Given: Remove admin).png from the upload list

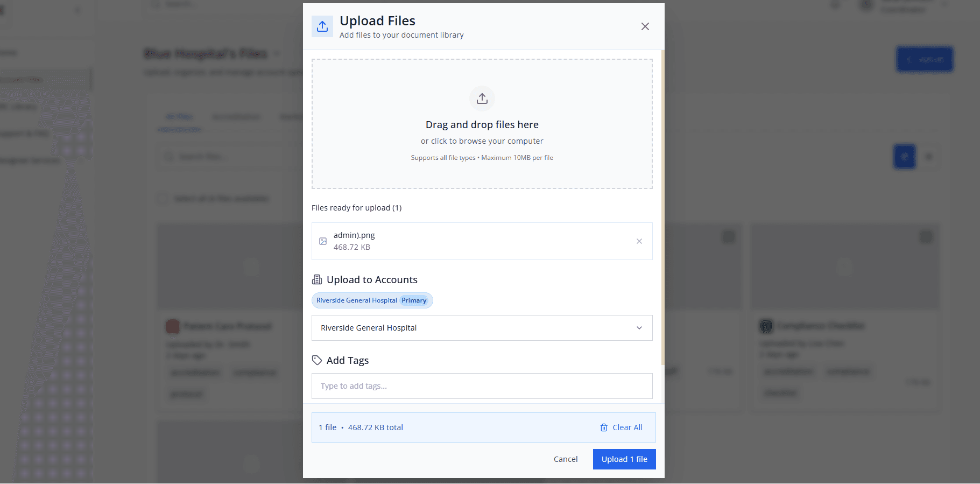Looking at the screenshot, I should coord(639,241).
